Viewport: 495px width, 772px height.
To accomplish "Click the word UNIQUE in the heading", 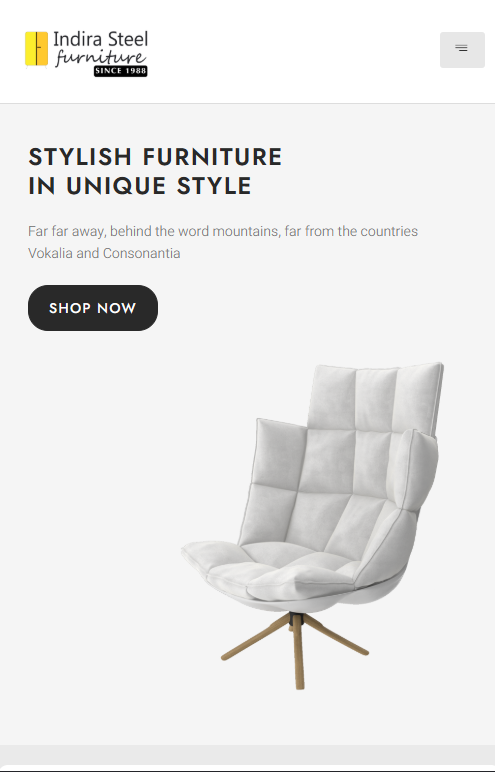I will click(x=116, y=186).
